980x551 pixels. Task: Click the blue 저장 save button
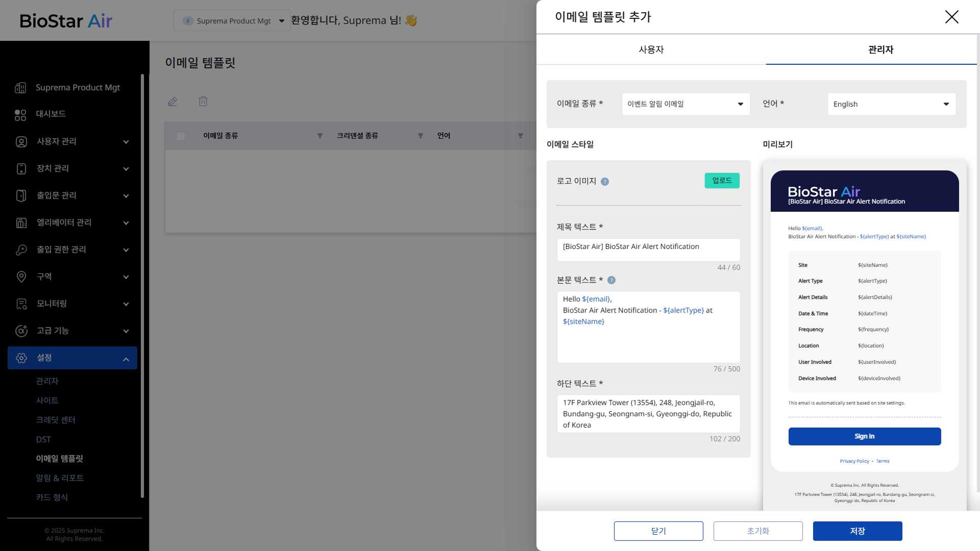pos(857,531)
